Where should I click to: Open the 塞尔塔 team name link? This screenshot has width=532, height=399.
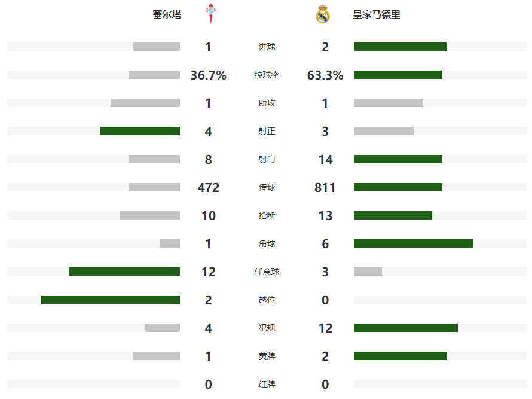[167, 15]
